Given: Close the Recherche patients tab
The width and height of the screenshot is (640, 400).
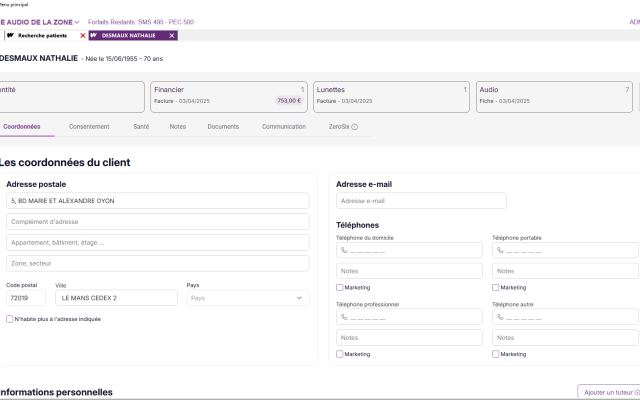Looking at the screenshot, I should [x=83, y=35].
